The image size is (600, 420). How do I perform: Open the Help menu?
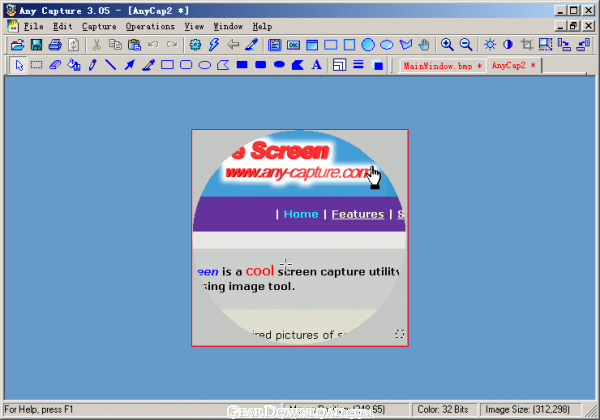[262, 26]
